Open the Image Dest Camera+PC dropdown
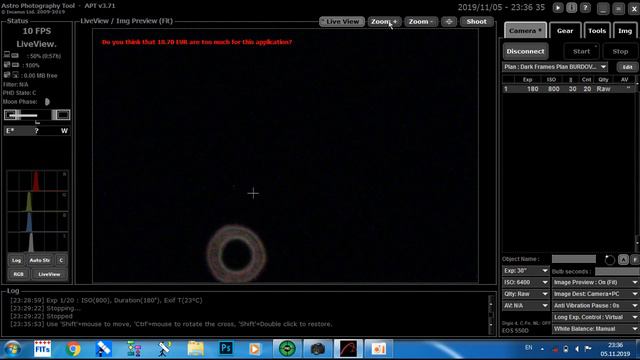The width and height of the screenshot is (640, 360). click(x=596, y=294)
